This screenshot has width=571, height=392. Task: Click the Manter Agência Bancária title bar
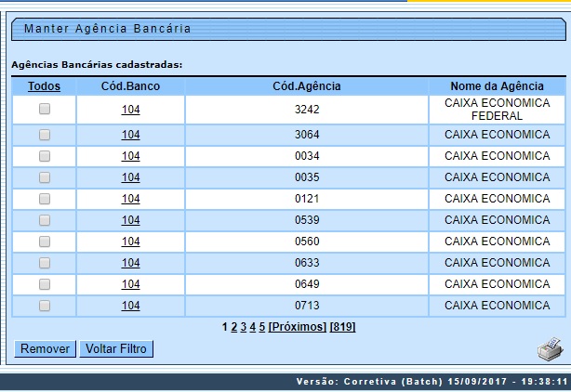288,29
